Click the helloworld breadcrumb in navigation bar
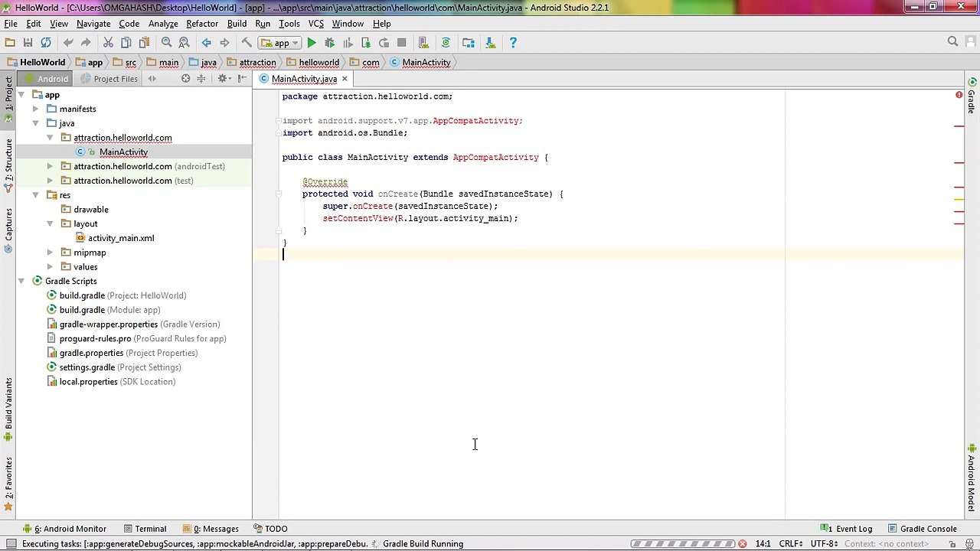The height and width of the screenshot is (551, 980). pyautogui.click(x=312, y=63)
